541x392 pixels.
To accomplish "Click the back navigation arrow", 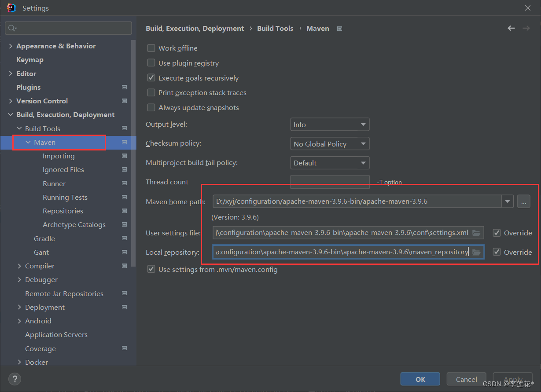I will 511,28.
